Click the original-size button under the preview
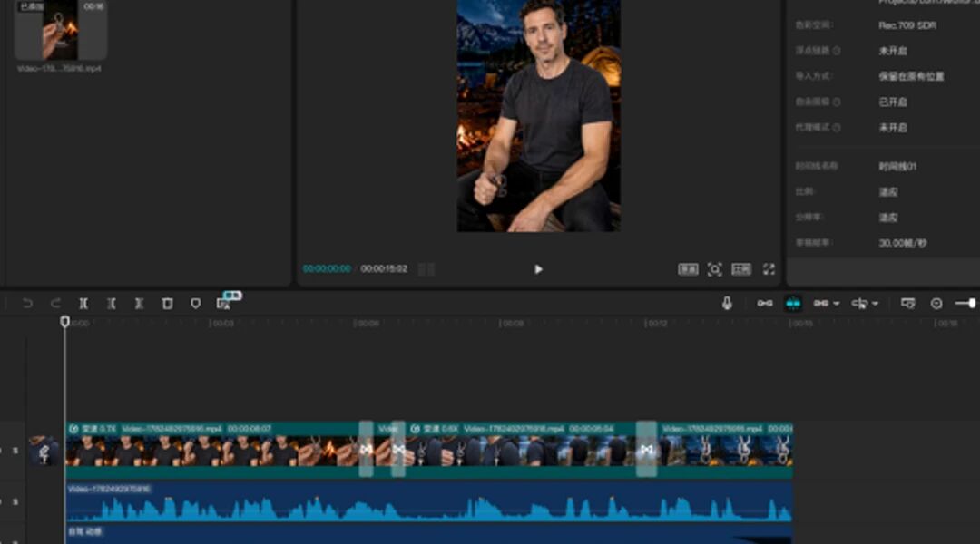This screenshot has height=544, width=980. (x=688, y=269)
